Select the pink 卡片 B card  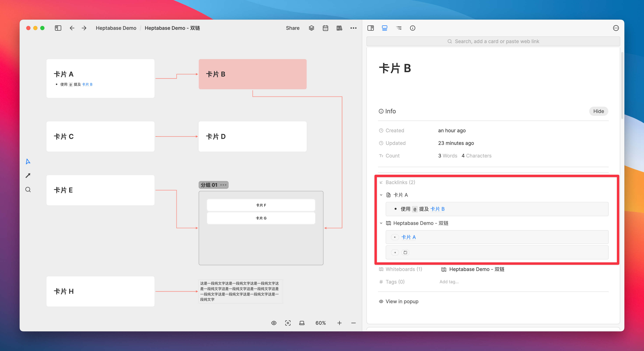pyautogui.click(x=253, y=74)
